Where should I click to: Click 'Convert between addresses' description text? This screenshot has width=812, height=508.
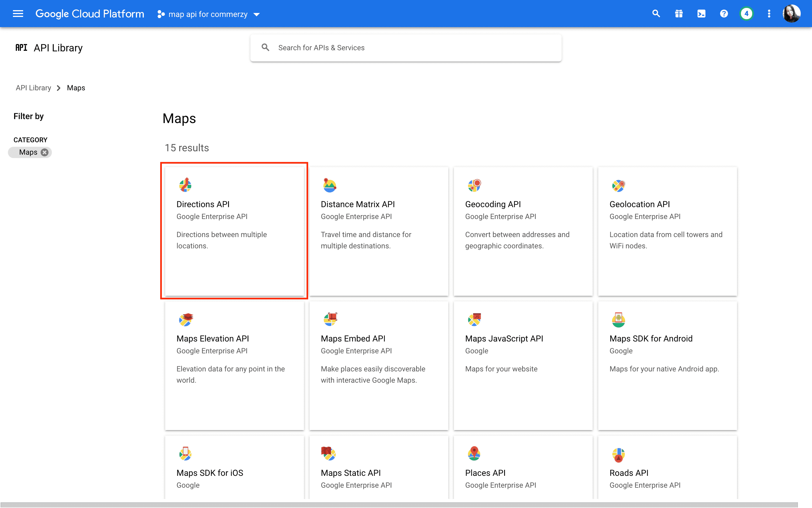click(x=517, y=240)
